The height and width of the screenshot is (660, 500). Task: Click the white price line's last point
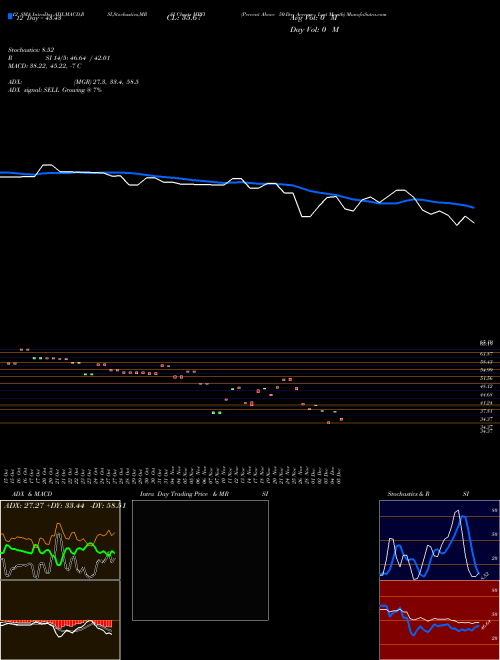coord(474,223)
